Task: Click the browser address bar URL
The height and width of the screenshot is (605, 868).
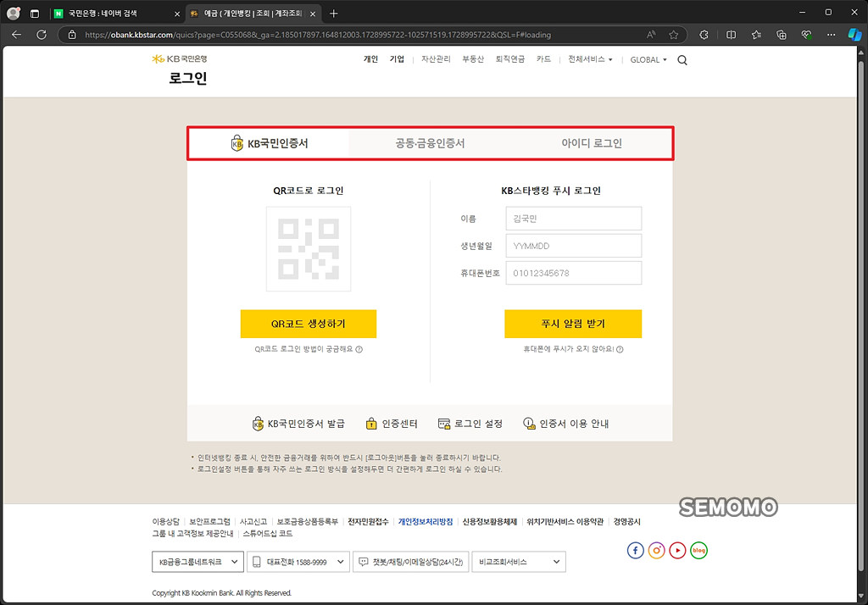Action: coord(318,35)
